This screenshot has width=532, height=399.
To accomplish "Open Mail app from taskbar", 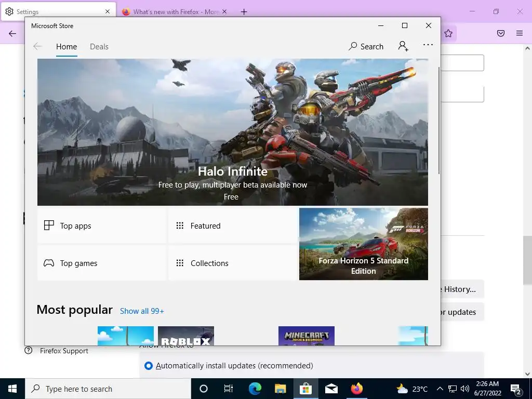I will tap(331, 389).
